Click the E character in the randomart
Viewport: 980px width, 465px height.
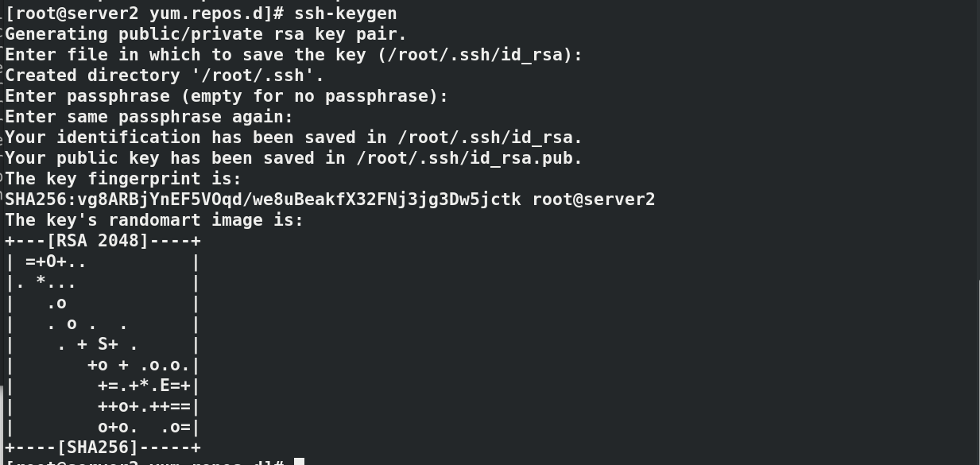165,386
